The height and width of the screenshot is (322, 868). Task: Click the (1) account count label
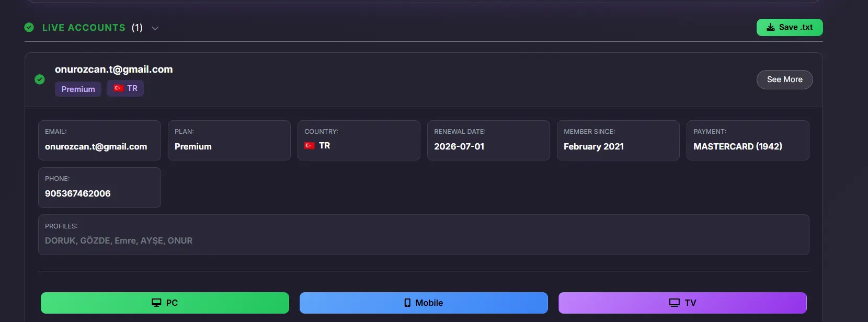tap(137, 28)
